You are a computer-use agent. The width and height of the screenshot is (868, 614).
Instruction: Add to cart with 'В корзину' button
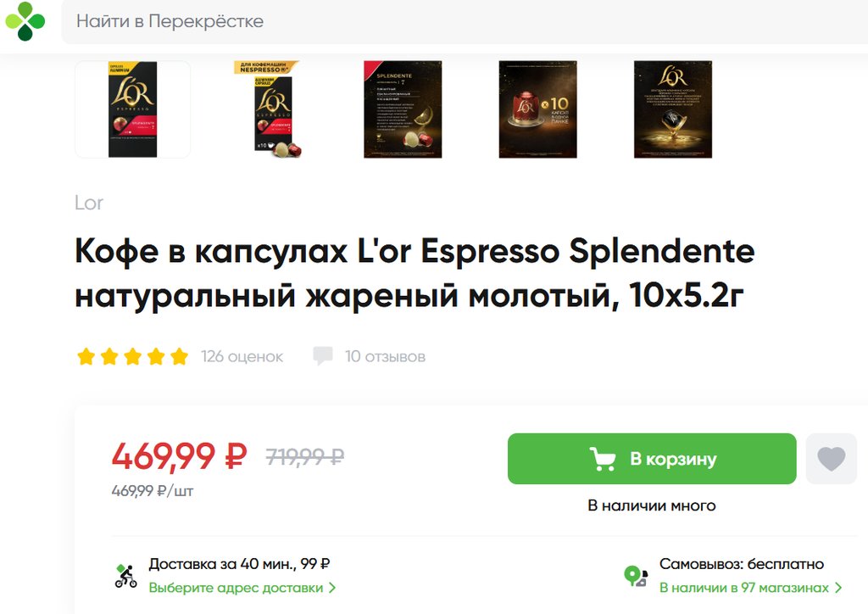[x=652, y=459]
